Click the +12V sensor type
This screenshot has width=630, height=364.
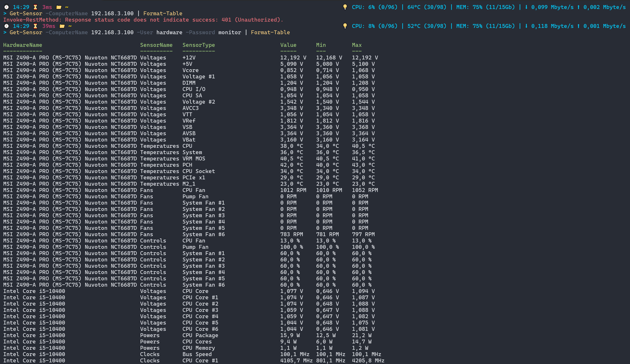point(189,58)
